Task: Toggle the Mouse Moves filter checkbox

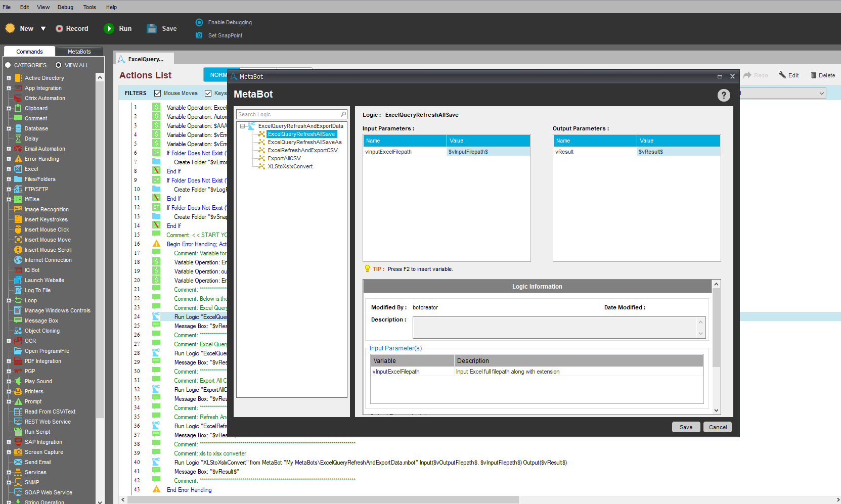Action: coord(158,93)
